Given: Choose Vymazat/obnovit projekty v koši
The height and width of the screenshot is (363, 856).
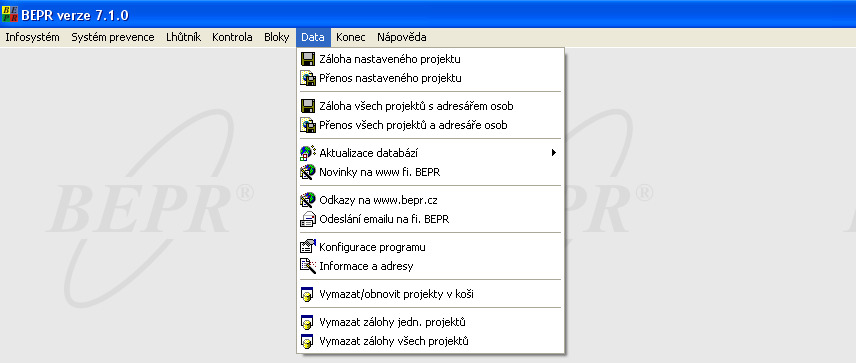Looking at the screenshot, I should [430, 294].
